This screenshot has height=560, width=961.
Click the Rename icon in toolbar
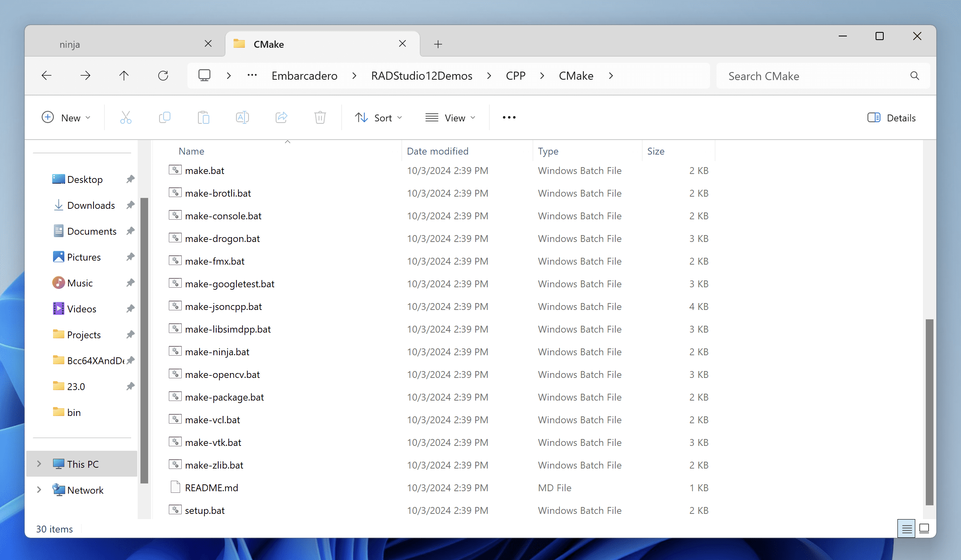pos(242,118)
